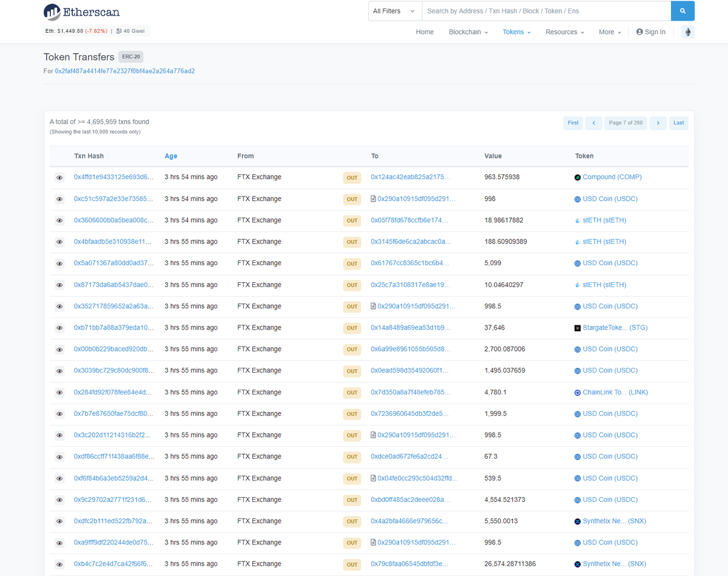The width and height of the screenshot is (728, 576).
Task: Expand the Tokens menu
Action: 517,32
